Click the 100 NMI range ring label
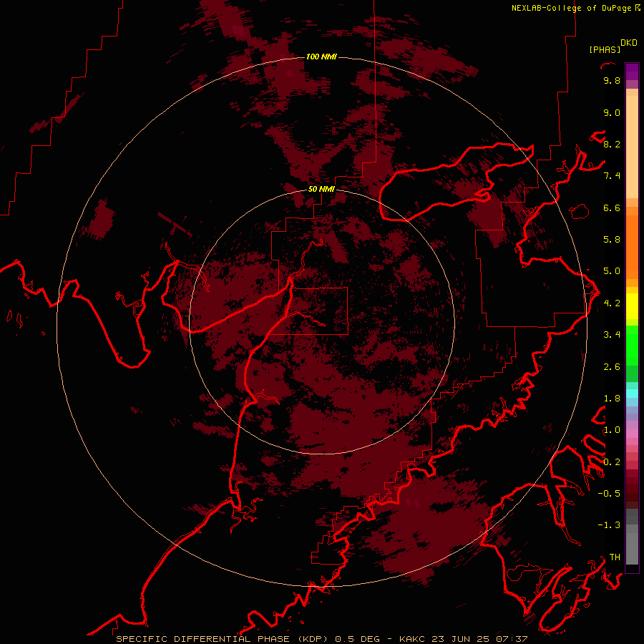This screenshot has height=644, width=644. (x=321, y=57)
